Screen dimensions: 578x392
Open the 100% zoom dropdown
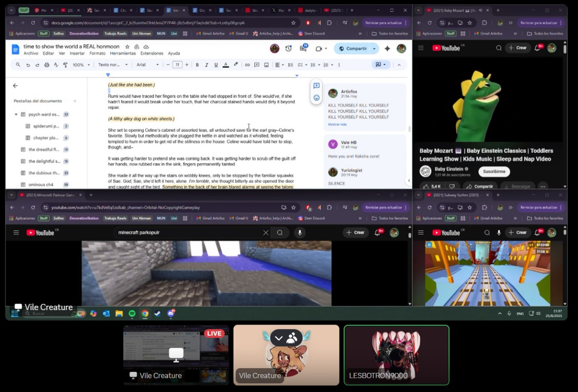81,65
